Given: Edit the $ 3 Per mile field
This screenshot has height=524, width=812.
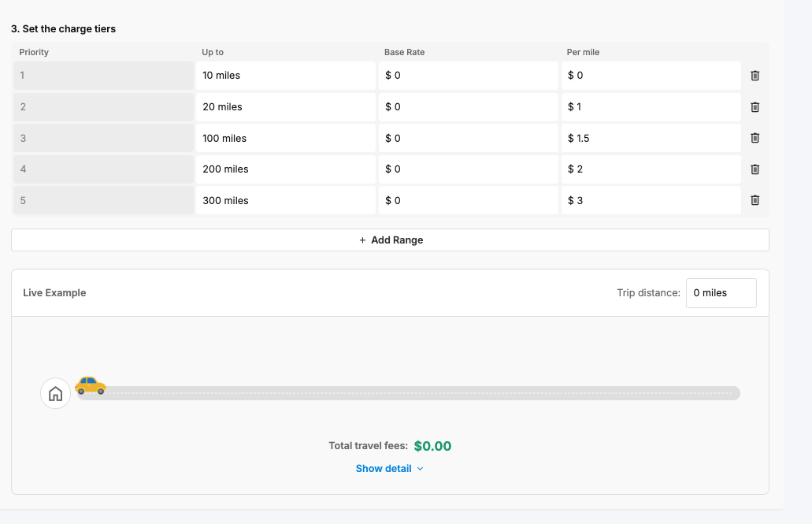Looking at the screenshot, I should [651, 200].
